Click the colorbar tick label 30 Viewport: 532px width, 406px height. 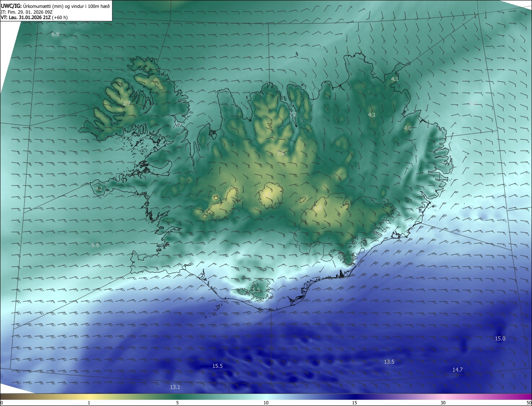pyautogui.click(x=443, y=403)
